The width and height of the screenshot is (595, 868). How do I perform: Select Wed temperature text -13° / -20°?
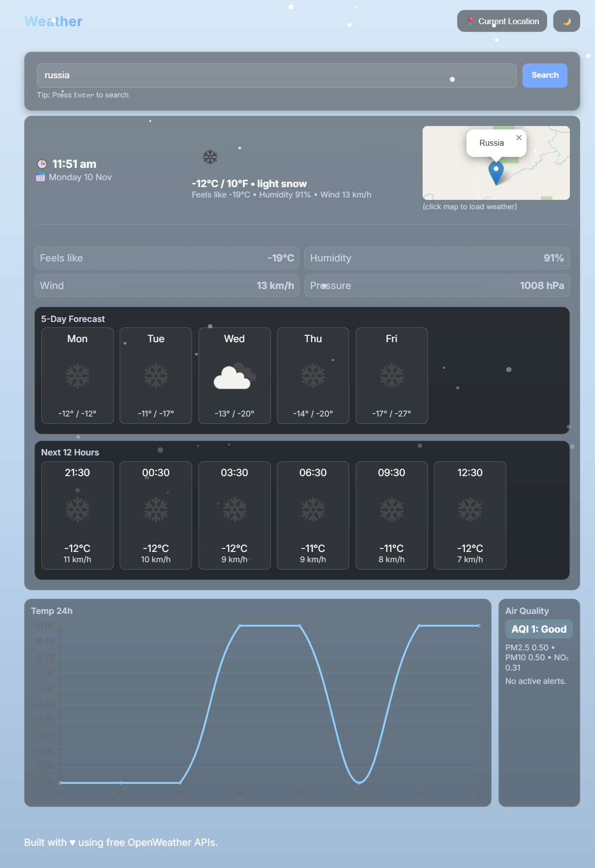pyautogui.click(x=234, y=414)
